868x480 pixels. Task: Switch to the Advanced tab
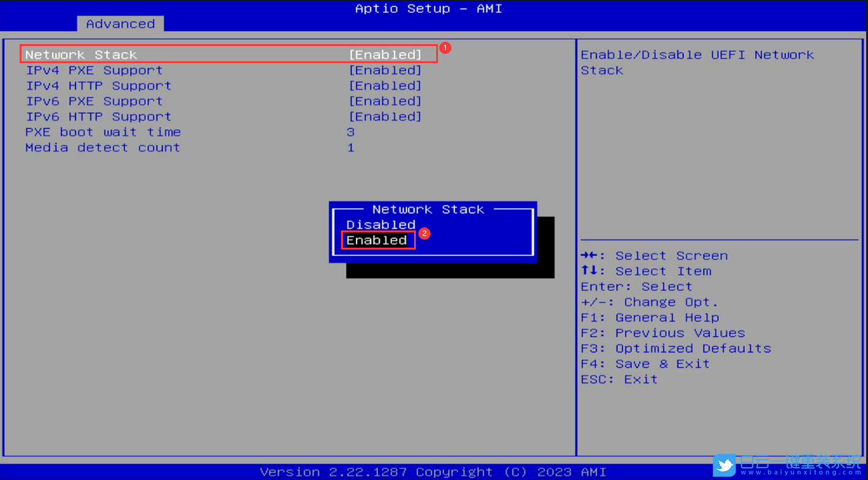coord(120,24)
